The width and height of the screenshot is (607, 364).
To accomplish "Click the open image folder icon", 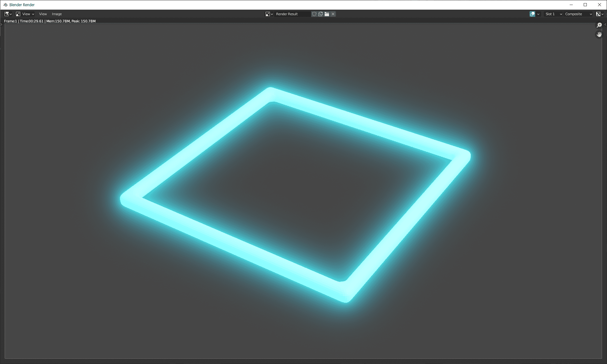I will pyautogui.click(x=327, y=14).
